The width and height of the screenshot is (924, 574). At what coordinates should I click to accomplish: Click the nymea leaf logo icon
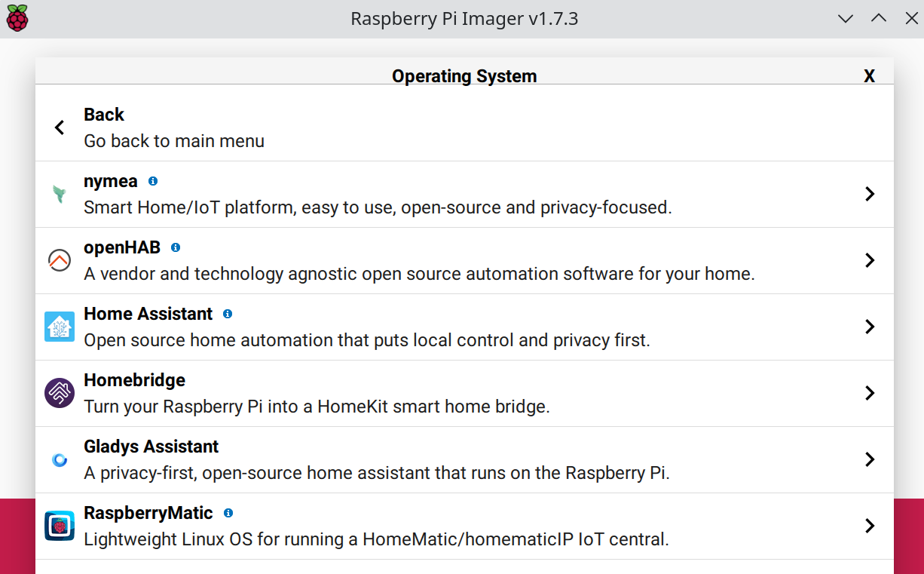pyautogui.click(x=60, y=195)
